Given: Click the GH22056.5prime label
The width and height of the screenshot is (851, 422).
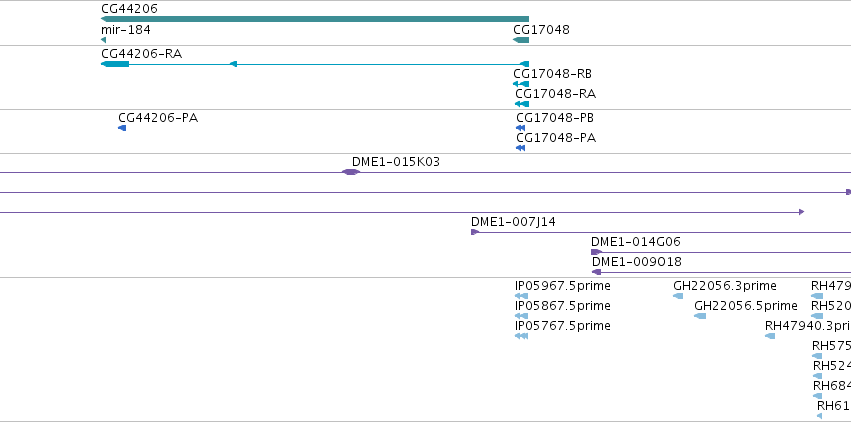Looking at the screenshot, I should pos(746,306).
